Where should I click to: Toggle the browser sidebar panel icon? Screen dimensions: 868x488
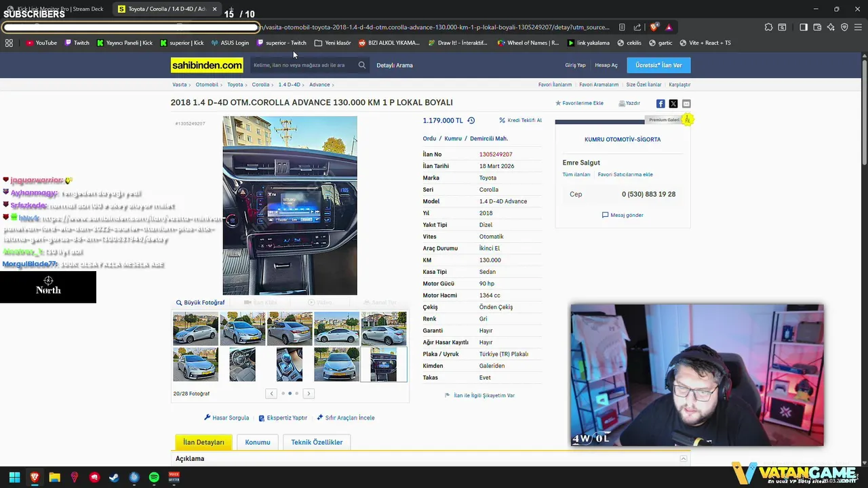(804, 27)
